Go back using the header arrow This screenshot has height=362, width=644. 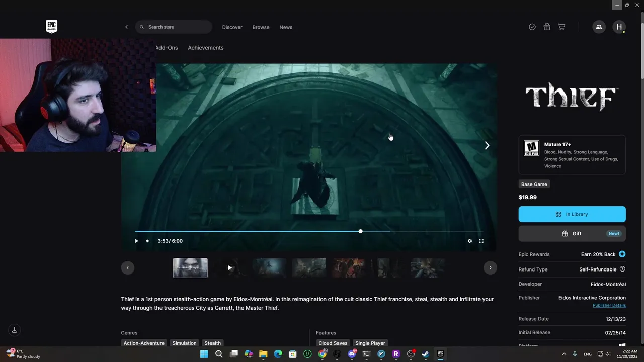[x=126, y=27]
